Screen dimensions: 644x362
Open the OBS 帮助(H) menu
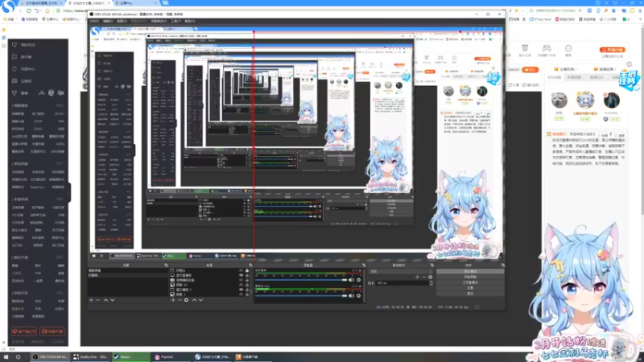[190, 21]
